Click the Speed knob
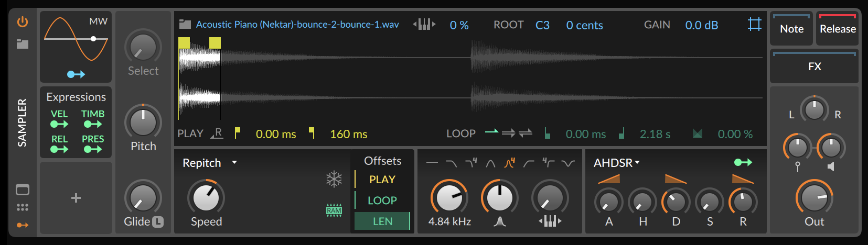The image size is (868, 245). [206, 198]
